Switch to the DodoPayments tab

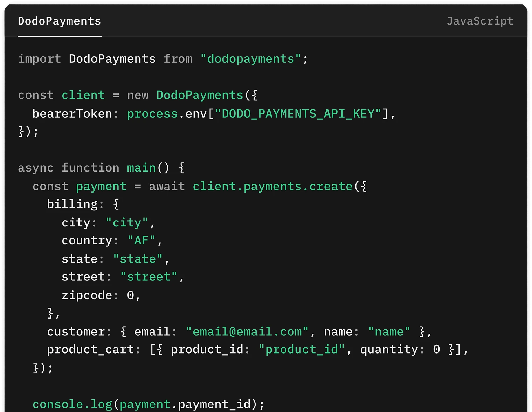[x=59, y=21]
